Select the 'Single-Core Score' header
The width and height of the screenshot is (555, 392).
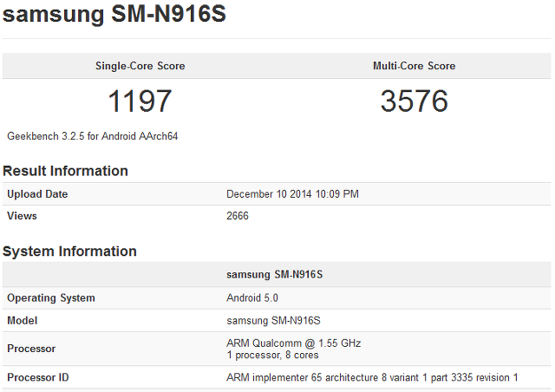click(140, 66)
